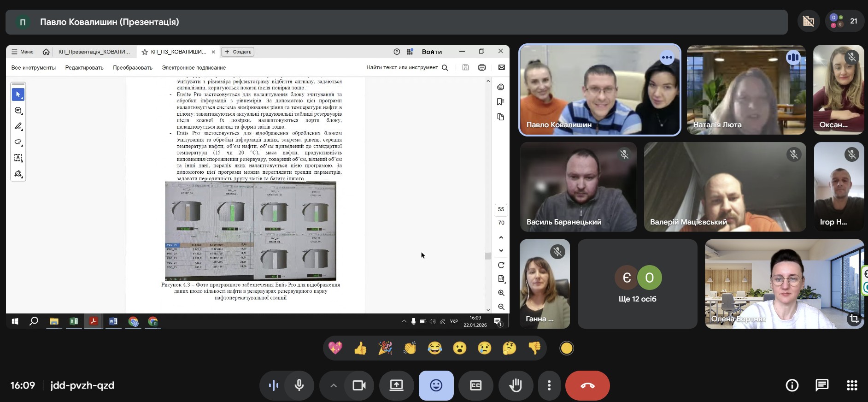Select the text box tool
868x402 pixels.
(x=18, y=158)
